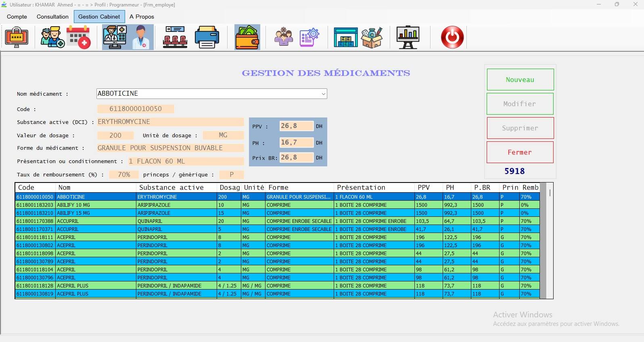
Task: Select row with code 6118000130789
Action: 277,261
